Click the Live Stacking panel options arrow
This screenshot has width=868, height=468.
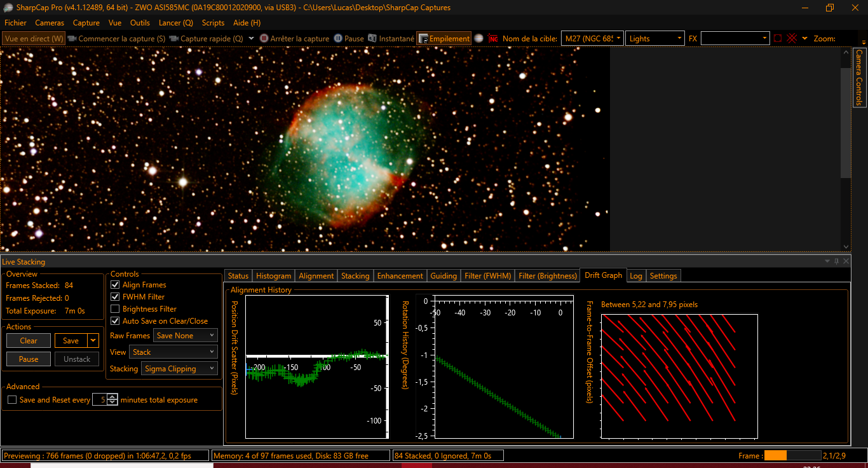click(x=827, y=261)
